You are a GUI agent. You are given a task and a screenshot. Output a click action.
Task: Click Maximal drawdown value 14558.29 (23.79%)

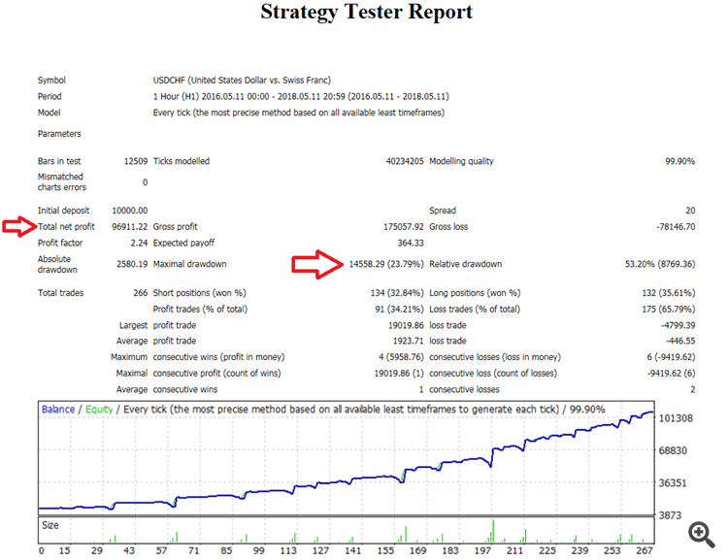click(x=386, y=264)
